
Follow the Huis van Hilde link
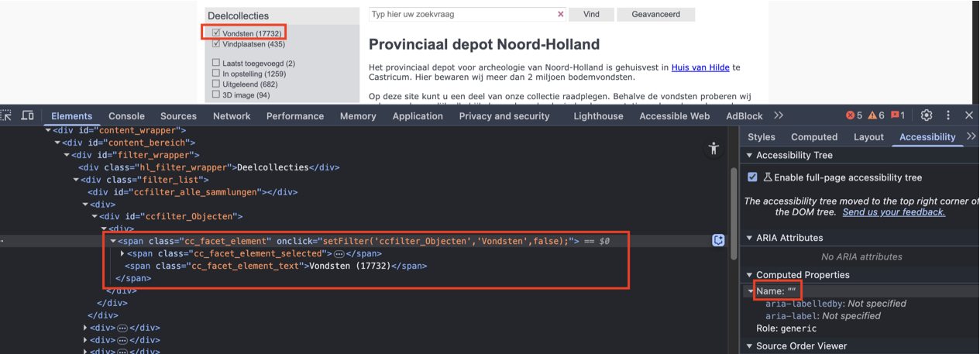[700, 67]
